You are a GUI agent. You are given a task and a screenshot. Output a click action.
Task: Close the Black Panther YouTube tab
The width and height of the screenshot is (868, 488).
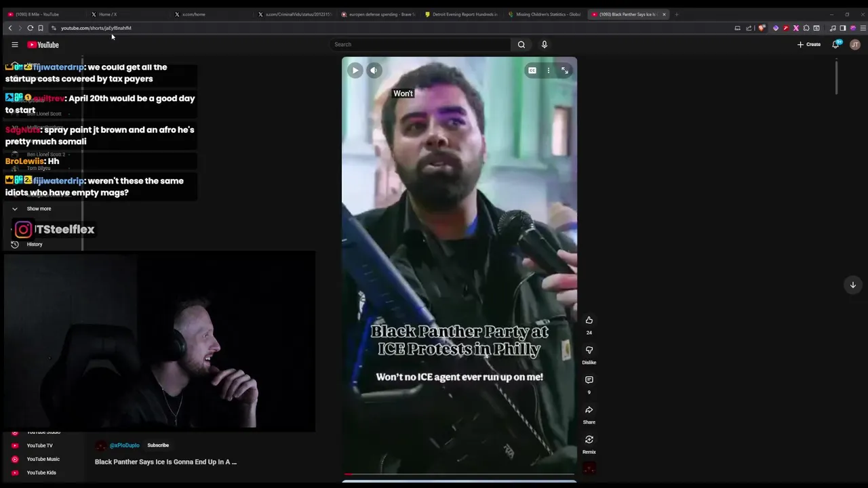pyautogui.click(x=664, y=14)
